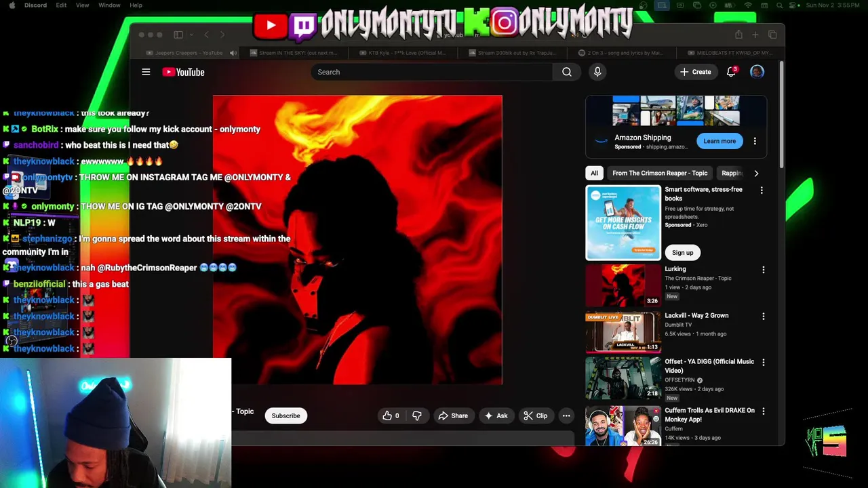Open the Xero cash flow ad image

click(x=623, y=222)
